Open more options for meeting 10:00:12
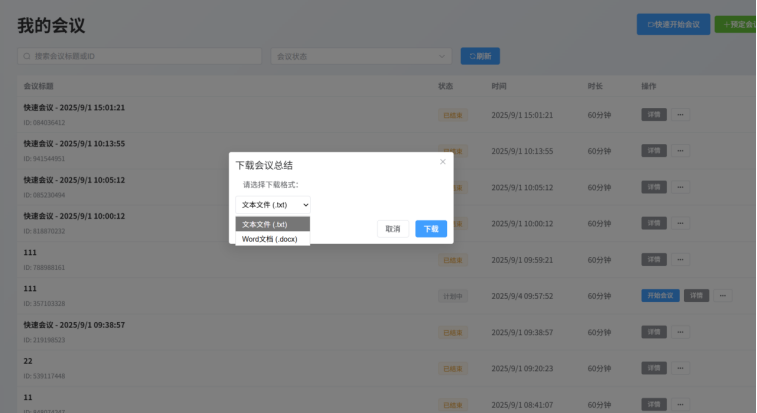Screen dimensions: 757x413 tap(680, 223)
